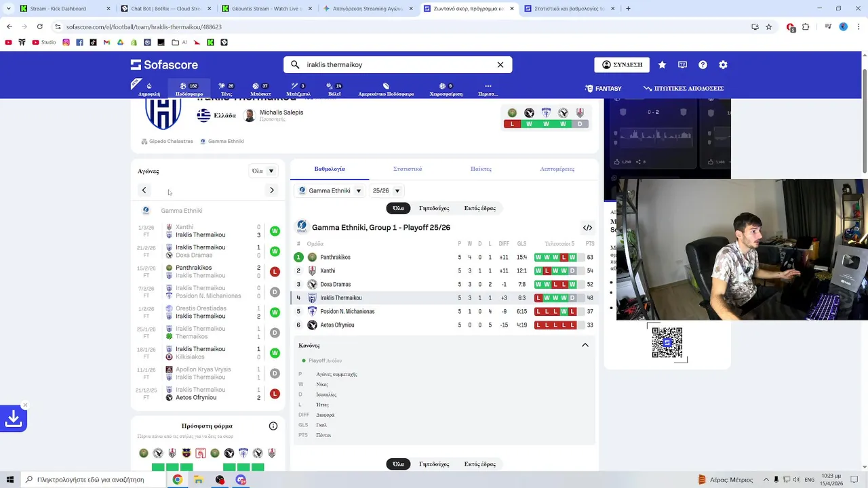The width and height of the screenshot is (868, 488).
Task: Open the Chat Bot BotRix browser tab
Action: 165,9
